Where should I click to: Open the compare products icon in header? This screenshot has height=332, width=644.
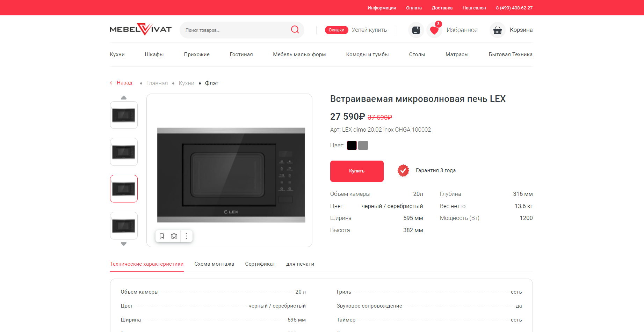[416, 30]
